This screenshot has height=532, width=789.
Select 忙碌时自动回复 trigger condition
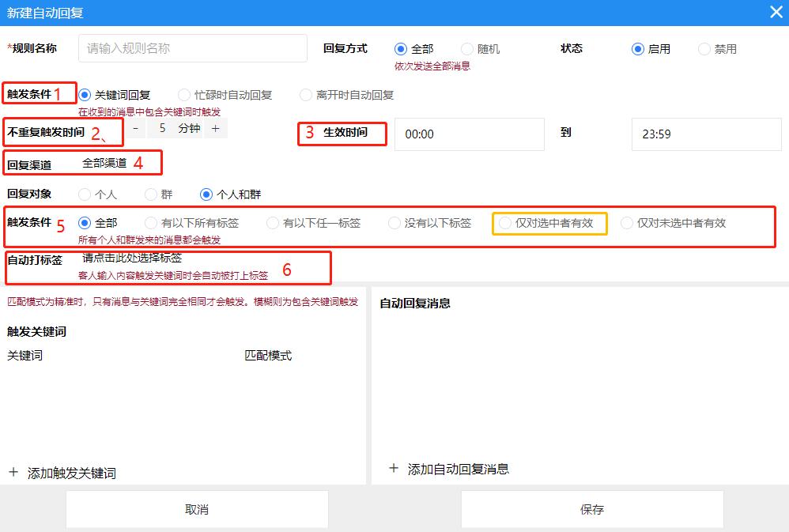point(183,93)
